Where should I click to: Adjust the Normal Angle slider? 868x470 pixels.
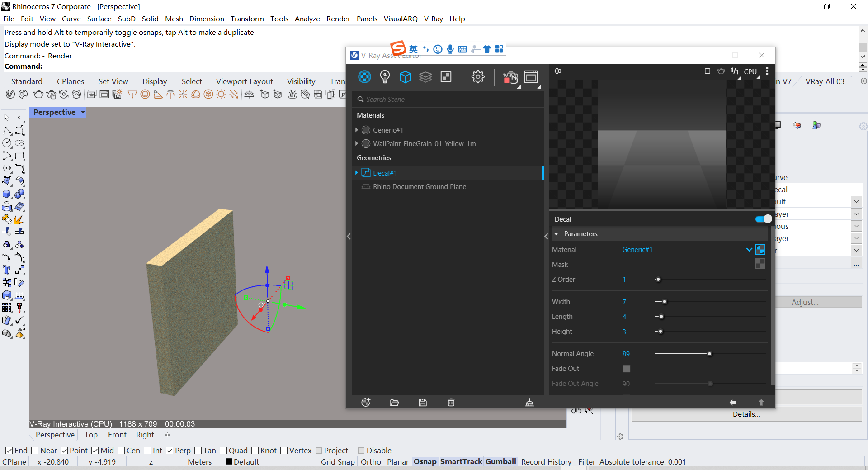point(710,354)
